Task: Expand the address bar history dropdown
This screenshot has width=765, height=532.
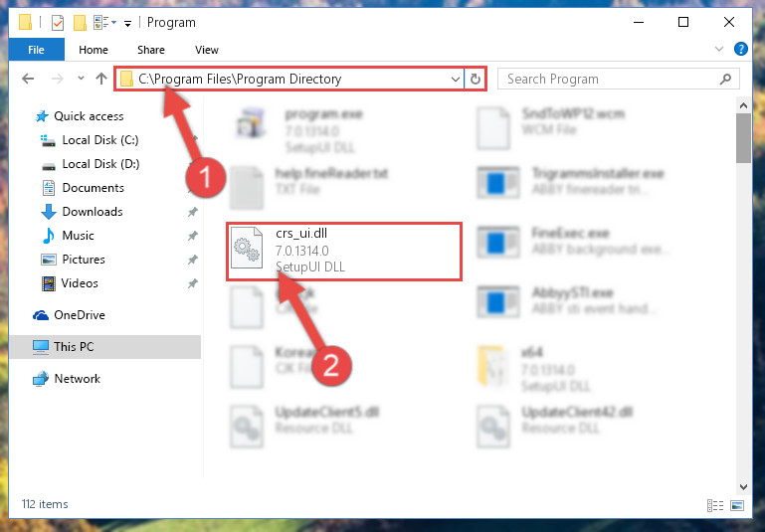Action: (456, 79)
